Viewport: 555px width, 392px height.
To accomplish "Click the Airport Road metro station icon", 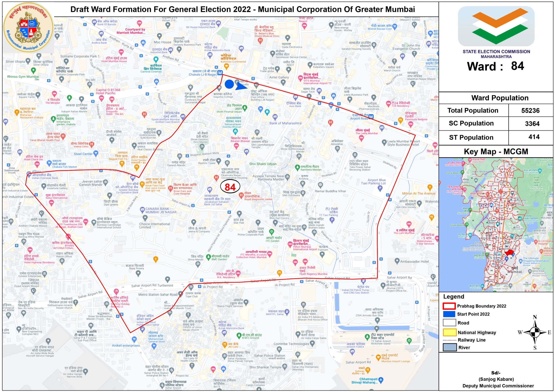I will [371, 117].
